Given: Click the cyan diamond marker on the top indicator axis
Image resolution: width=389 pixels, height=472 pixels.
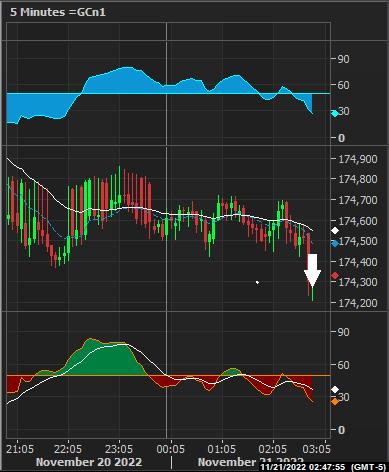Looking at the screenshot, I should pos(335,114).
